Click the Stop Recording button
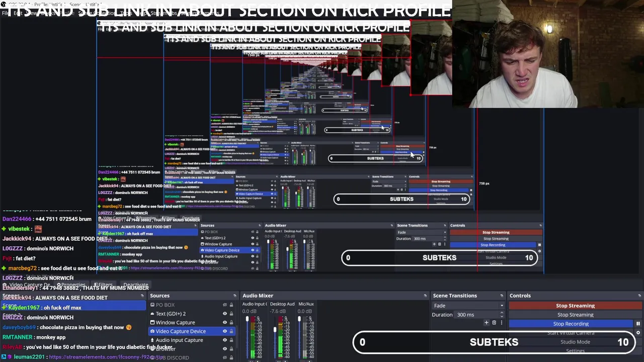 [571, 324]
